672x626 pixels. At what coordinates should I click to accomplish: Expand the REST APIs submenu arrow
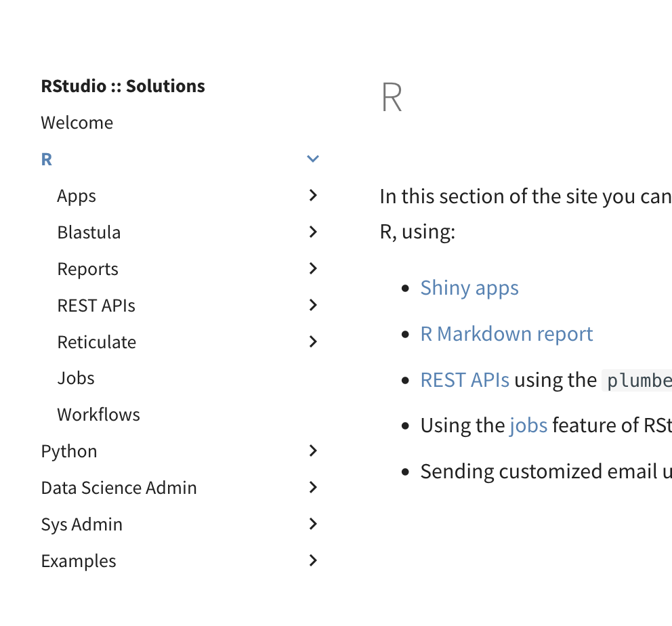tap(312, 306)
